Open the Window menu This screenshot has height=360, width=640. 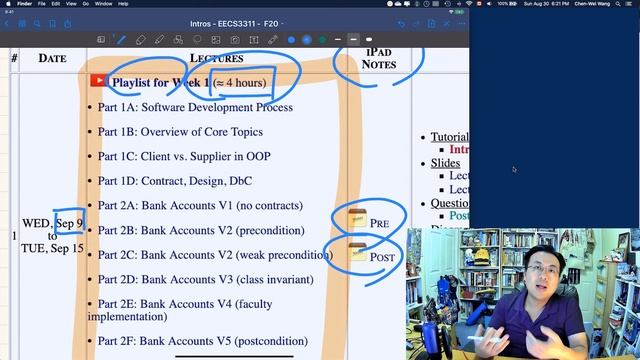[103, 4]
